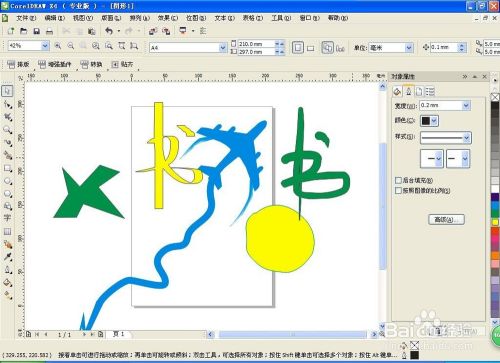Viewport: 500px width, 363px height.
Task: Open the 帮助 (Help) menu
Action: click(x=338, y=18)
